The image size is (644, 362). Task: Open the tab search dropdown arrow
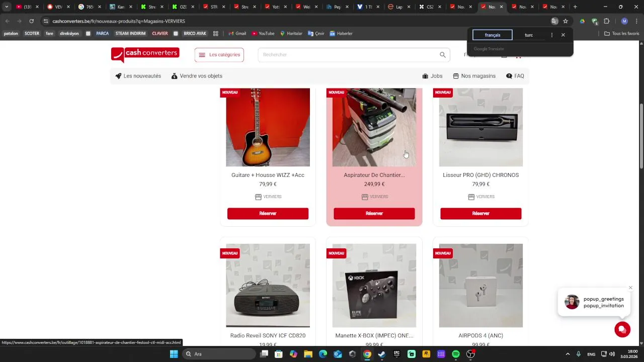coord(6,7)
